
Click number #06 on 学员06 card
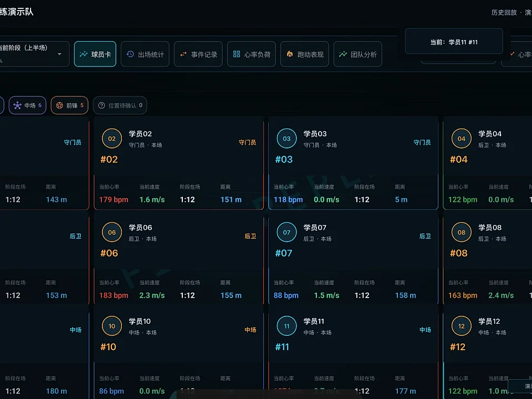point(109,253)
